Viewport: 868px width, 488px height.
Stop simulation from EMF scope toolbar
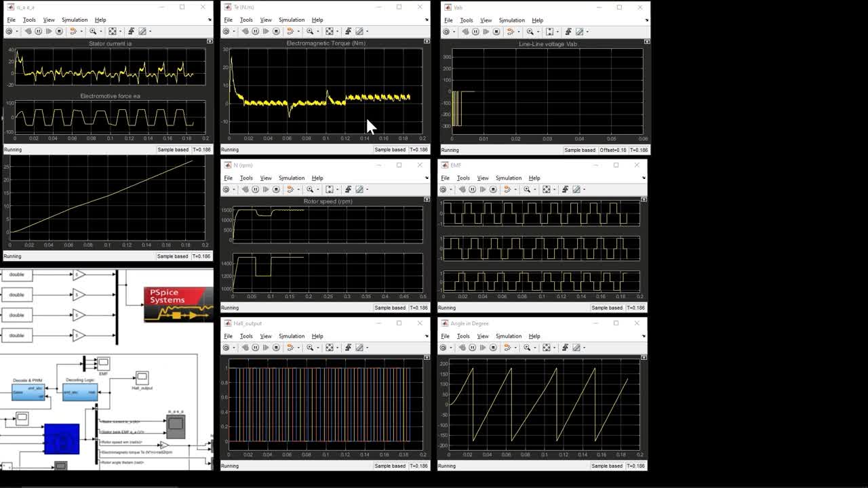point(493,190)
